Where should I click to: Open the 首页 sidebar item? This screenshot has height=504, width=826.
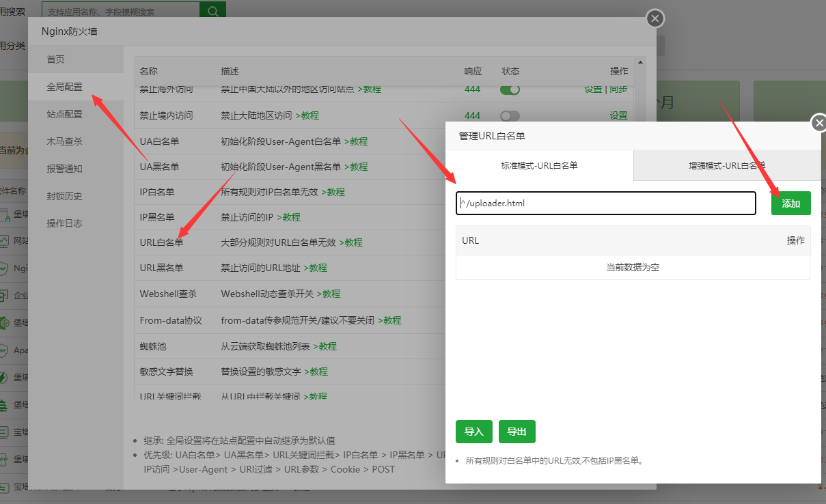[x=76, y=59]
